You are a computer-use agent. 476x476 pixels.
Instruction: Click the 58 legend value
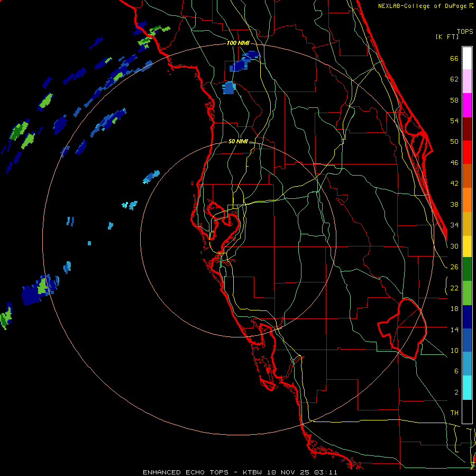[x=454, y=100]
